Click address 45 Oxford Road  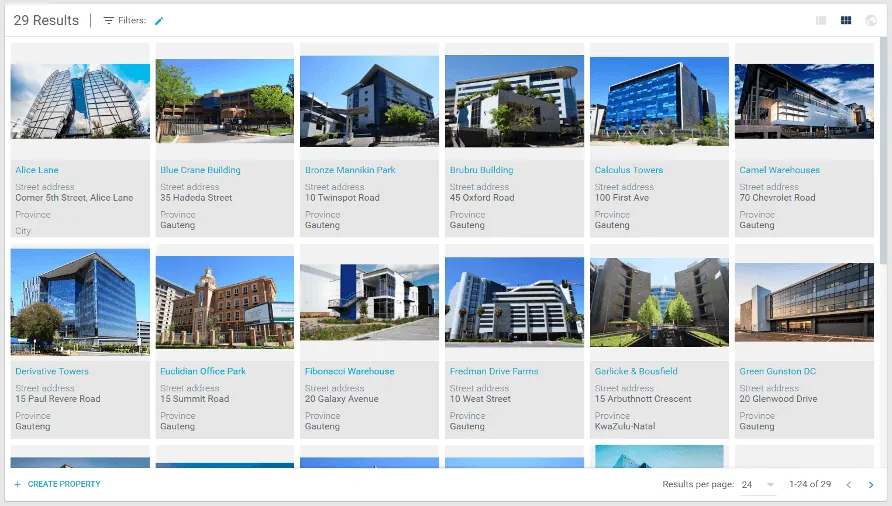482,198
